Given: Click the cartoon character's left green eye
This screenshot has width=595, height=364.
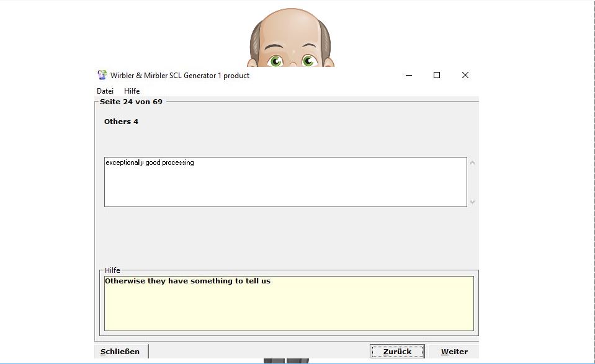Looking at the screenshot, I should (x=275, y=61).
